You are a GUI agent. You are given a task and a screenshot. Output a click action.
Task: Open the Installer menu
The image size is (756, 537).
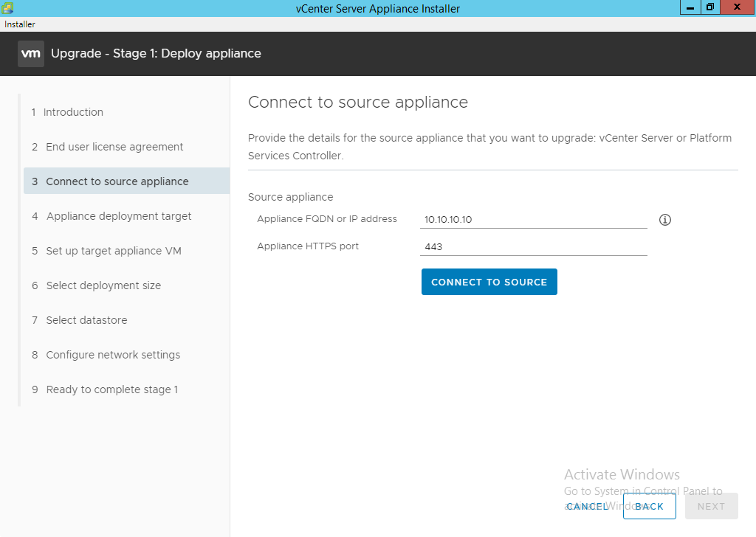click(x=20, y=24)
